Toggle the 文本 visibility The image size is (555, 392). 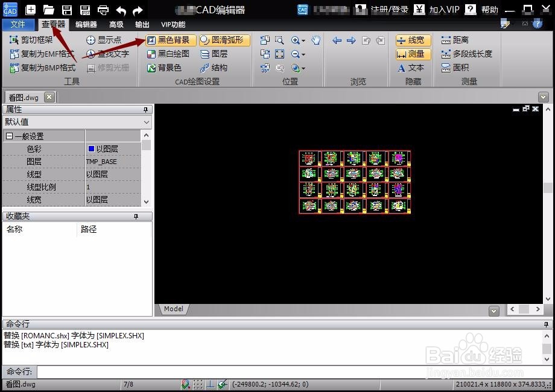point(411,68)
